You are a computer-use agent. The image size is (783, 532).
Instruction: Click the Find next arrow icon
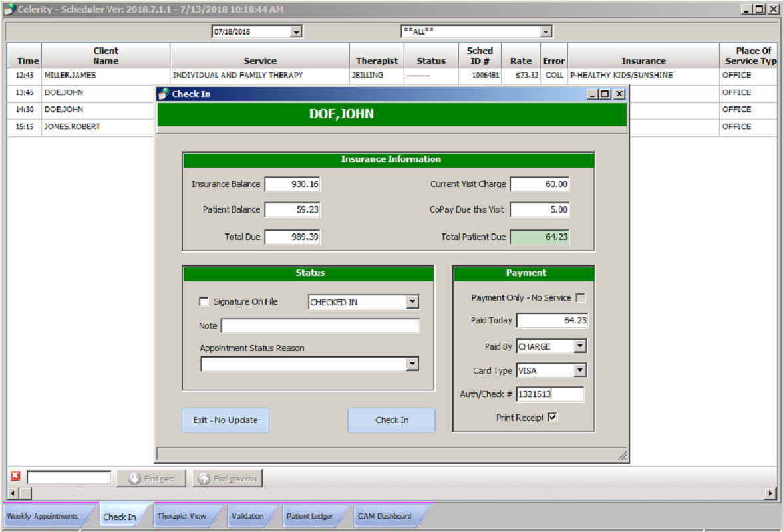pyautogui.click(x=135, y=479)
